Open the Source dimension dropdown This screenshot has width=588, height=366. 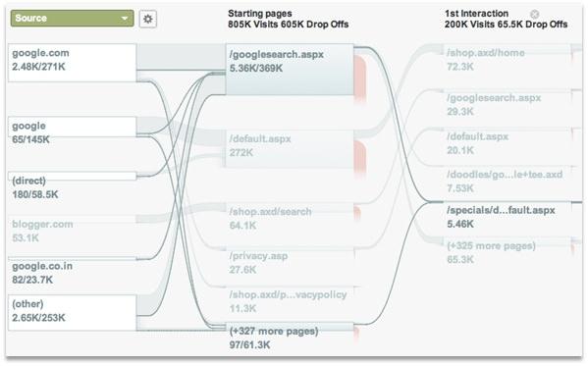(x=72, y=19)
